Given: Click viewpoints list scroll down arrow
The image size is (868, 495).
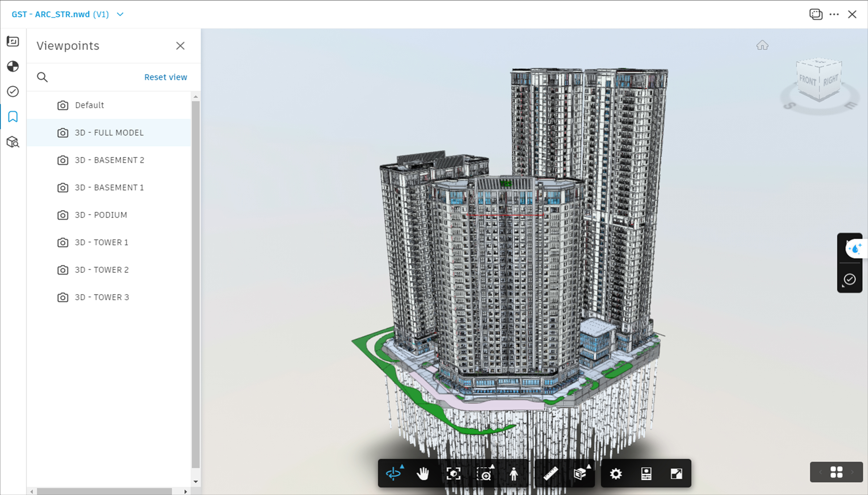Looking at the screenshot, I should click(196, 482).
